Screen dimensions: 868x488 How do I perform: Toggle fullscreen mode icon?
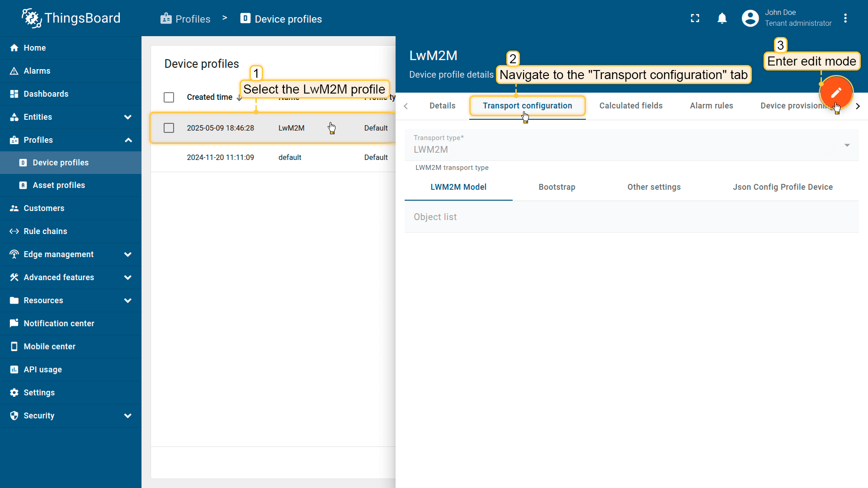click(x=695, y=19)
